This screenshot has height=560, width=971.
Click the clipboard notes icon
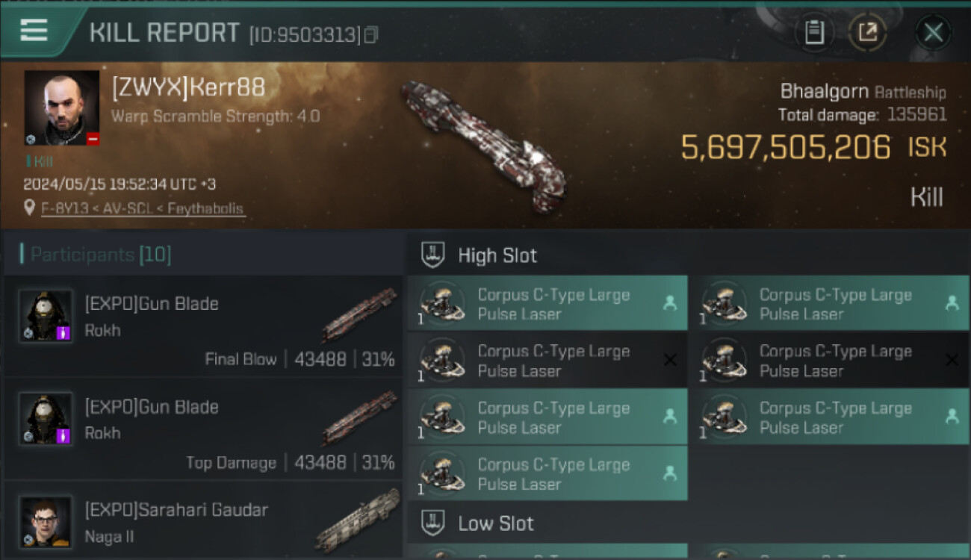pos(814,32)
